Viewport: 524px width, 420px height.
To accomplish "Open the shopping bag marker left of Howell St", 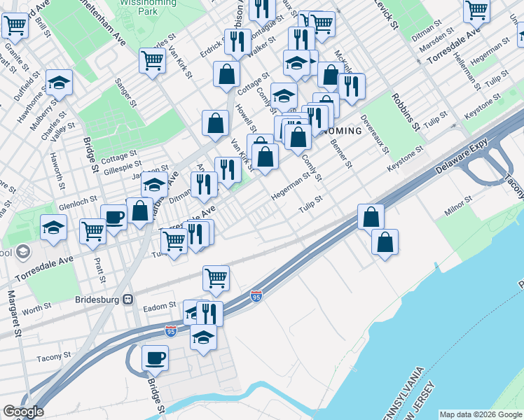I will [216, 124].
